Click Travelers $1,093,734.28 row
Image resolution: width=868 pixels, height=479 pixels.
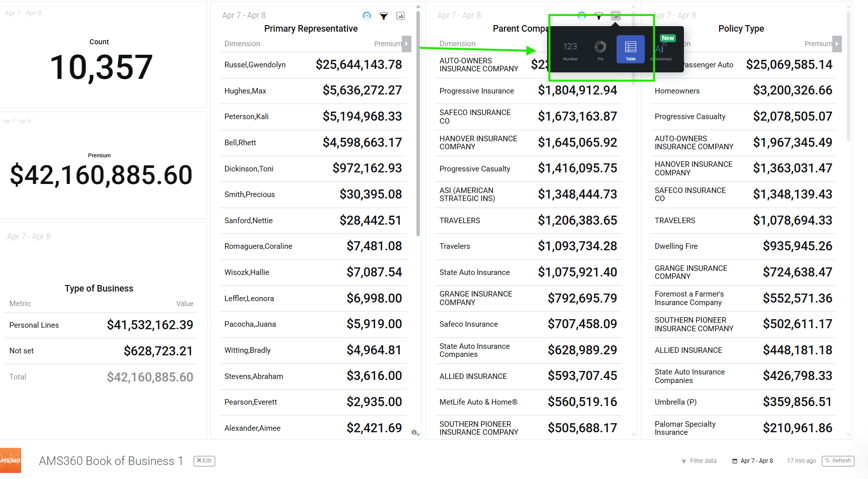(x=528, y=246)
